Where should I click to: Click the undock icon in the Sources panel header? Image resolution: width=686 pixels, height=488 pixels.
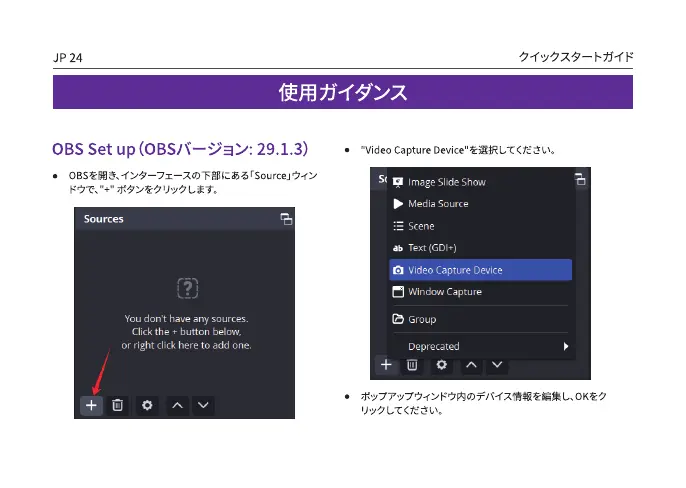[286, 219]
